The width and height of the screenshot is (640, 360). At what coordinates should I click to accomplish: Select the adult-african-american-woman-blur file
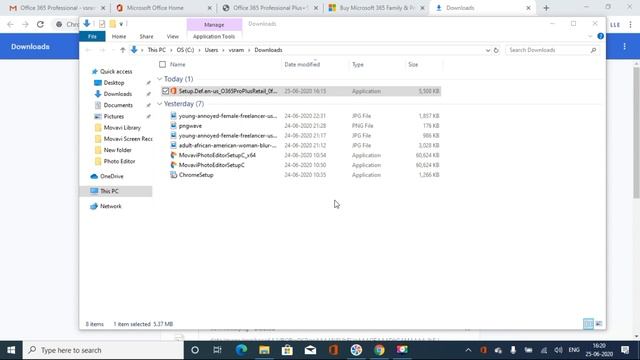(x=228, y=145)
